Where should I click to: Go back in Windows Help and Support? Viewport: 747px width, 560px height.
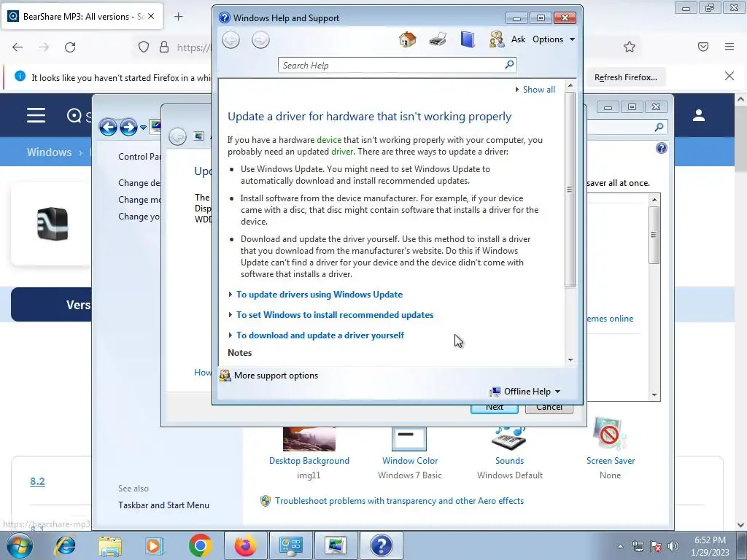click(231, 40)
